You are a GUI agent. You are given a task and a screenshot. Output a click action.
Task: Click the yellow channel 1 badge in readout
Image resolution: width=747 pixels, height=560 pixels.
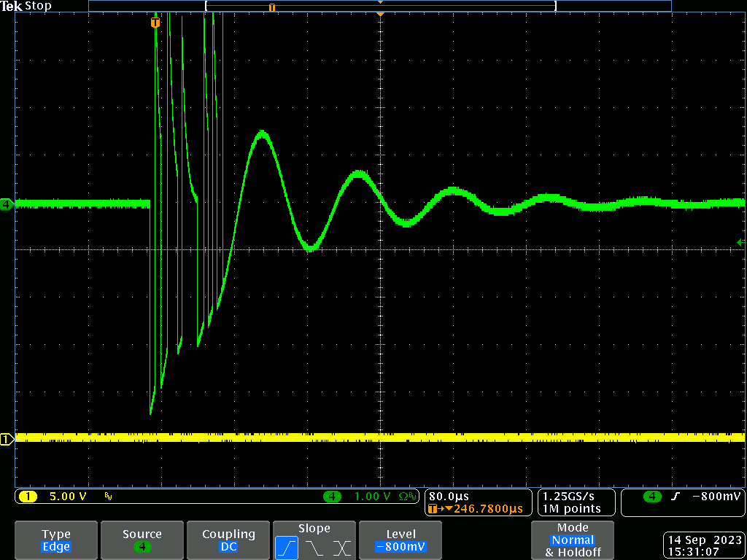(28, 497)
